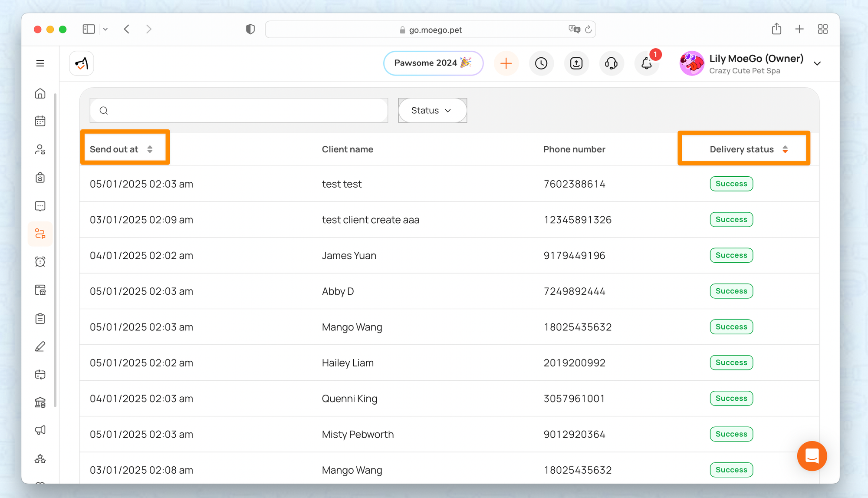Click the clock history icon

(541, 63)
